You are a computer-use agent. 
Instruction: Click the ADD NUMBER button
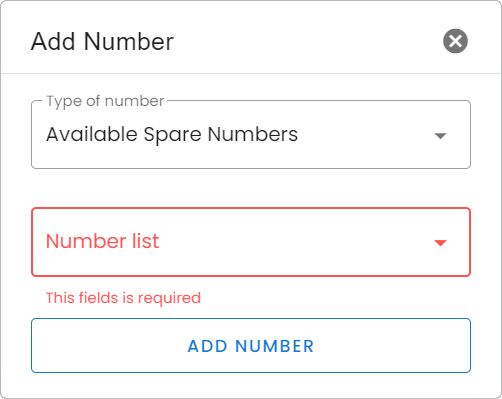tap(251, 346)
